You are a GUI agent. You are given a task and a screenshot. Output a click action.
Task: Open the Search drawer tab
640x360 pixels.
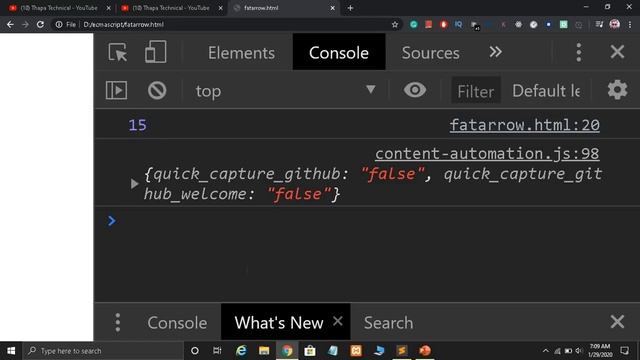tap(388, 323)
